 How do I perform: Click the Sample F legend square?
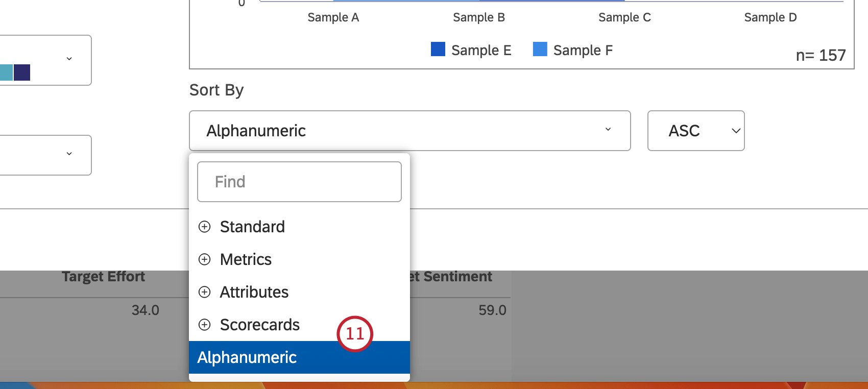click(x=540, y=49)
